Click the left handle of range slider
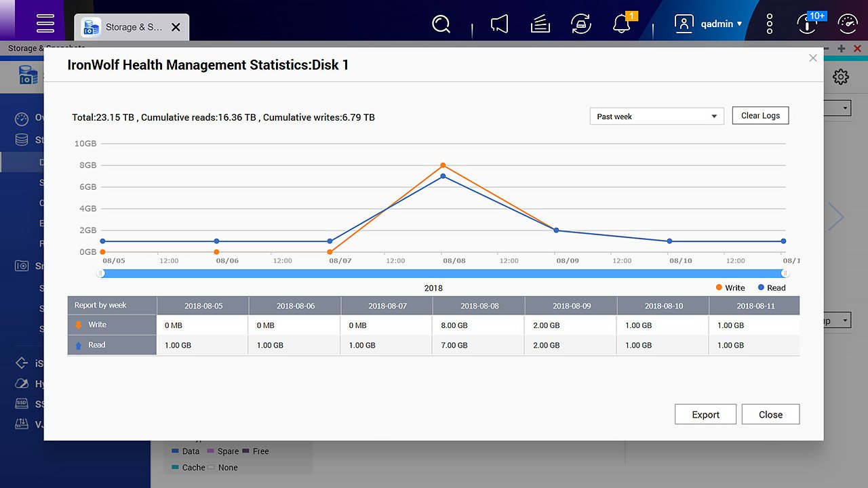The width and height of the screenshot is (868, 488). tap(100, 273)
